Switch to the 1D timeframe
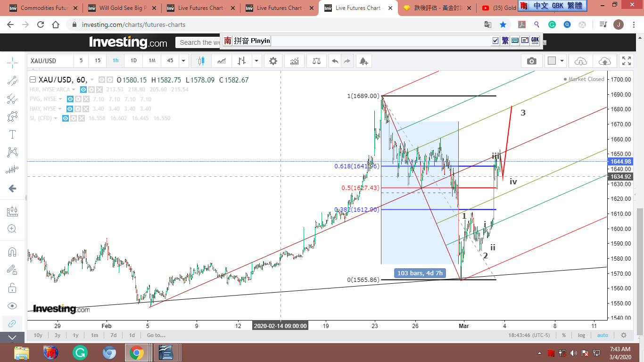644x362 pixels. click(x=133, y=61)
